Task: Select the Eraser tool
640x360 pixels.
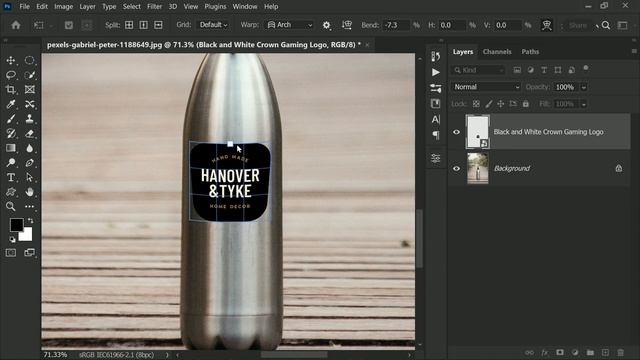Action: point(29,133)
